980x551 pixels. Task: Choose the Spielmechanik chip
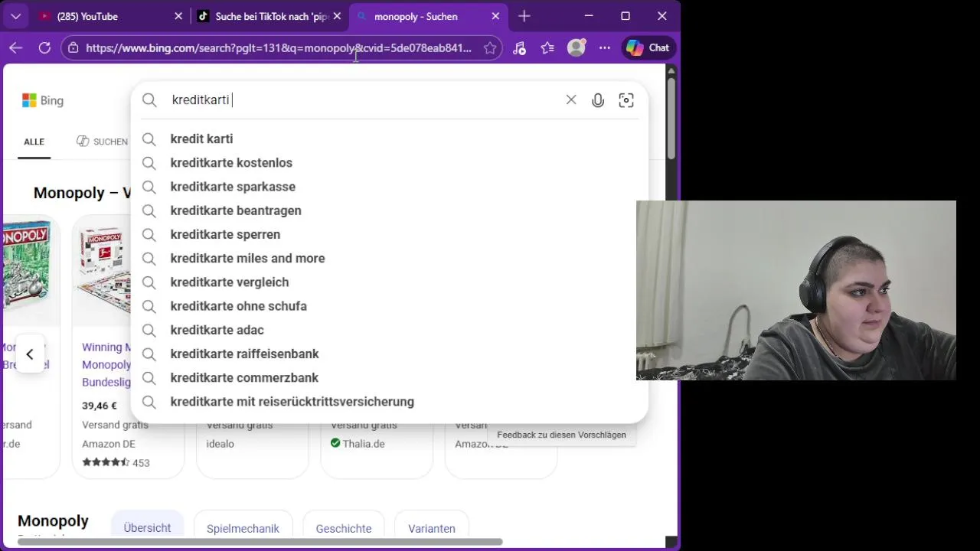click(x=243, y=528)
